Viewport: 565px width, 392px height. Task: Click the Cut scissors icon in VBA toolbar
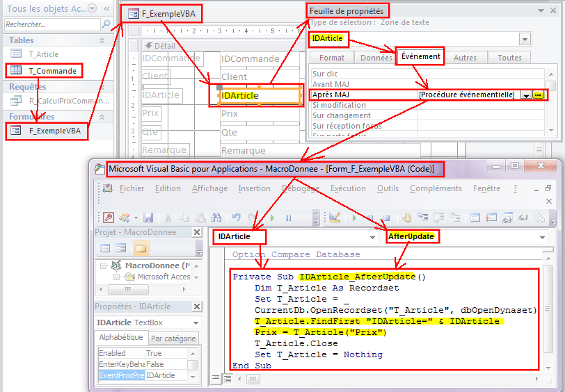168,218
